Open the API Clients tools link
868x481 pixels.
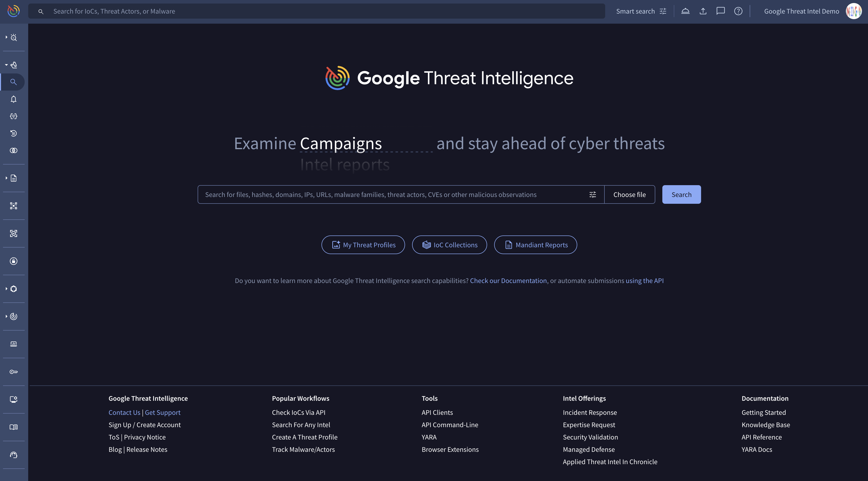click(x=437, y=412)
